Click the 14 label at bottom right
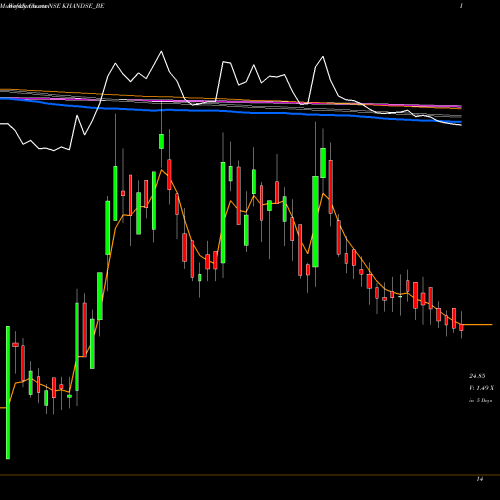This screenshot has height=500, width=500. point(480,479)
